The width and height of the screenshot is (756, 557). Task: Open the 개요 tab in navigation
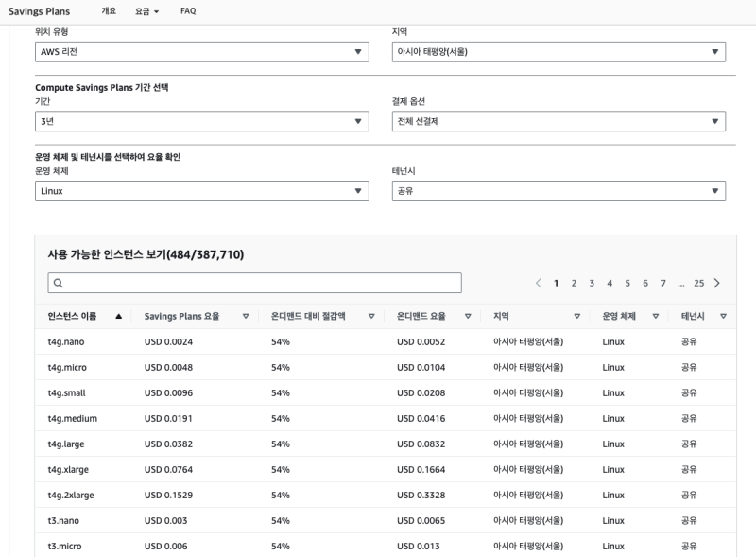pos(109,10)
